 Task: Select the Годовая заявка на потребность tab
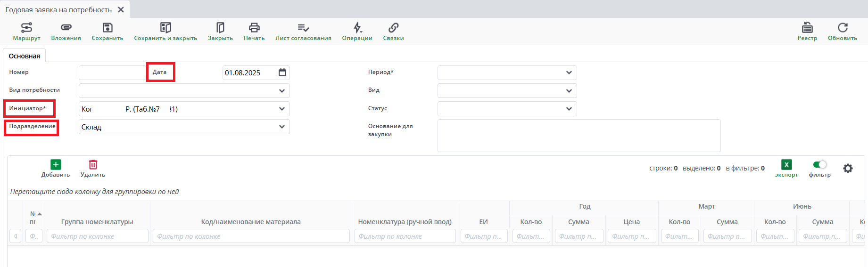58,9
